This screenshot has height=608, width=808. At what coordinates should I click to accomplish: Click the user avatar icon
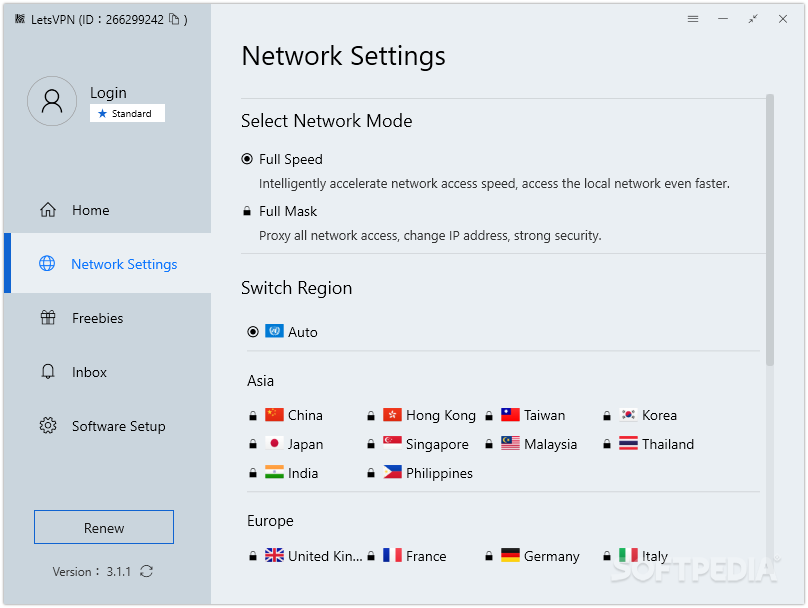pyautogui.click(x=52, y=101)
